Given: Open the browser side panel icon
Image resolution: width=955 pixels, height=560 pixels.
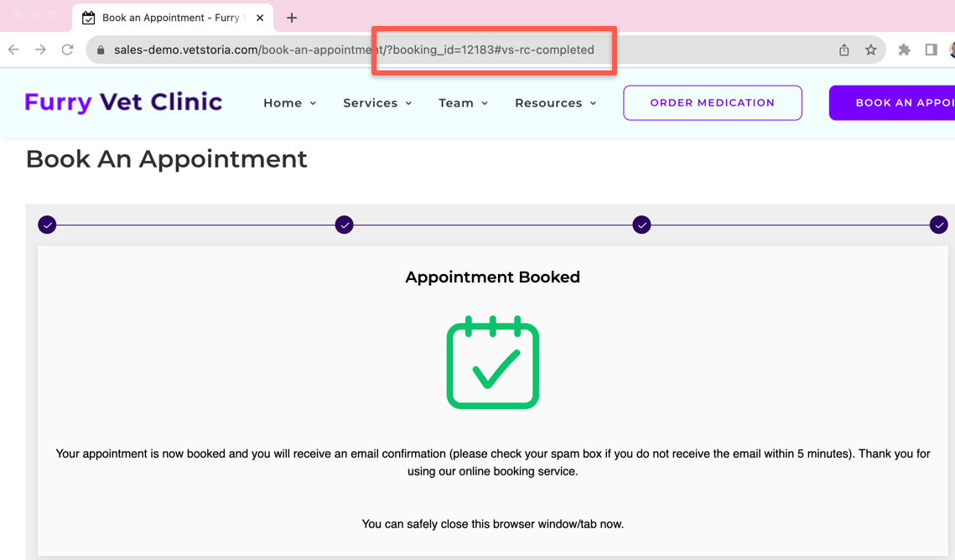Looking at the screenshot, I should 932,49.
